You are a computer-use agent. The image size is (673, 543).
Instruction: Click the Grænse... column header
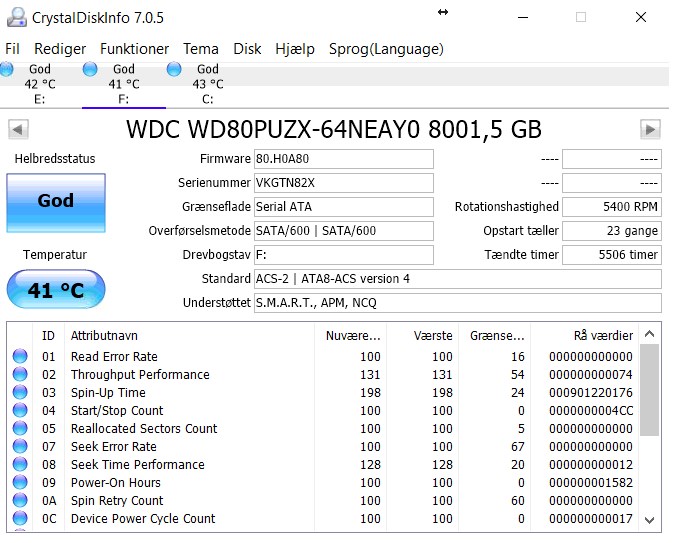tap(495, 336)
